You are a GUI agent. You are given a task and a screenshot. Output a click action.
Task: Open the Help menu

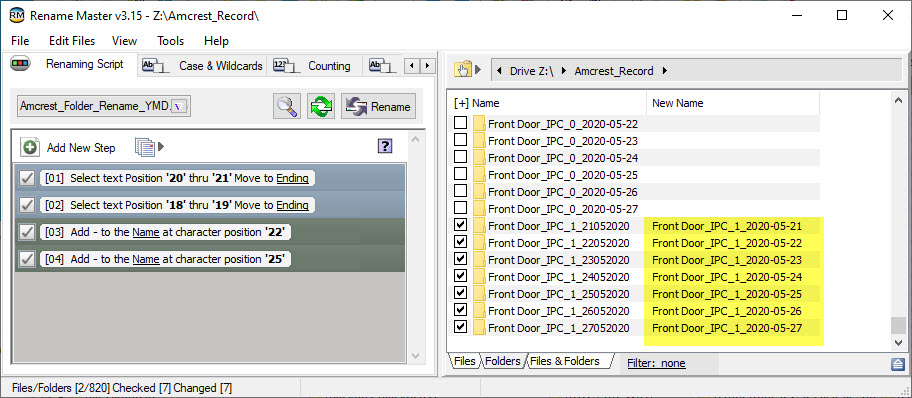(x=216, y=41)
